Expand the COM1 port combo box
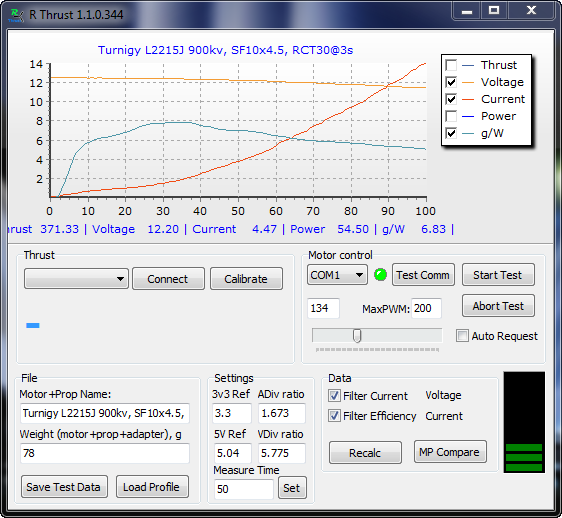Viewport: 562px width, 518px height. (x=337, y=275)
